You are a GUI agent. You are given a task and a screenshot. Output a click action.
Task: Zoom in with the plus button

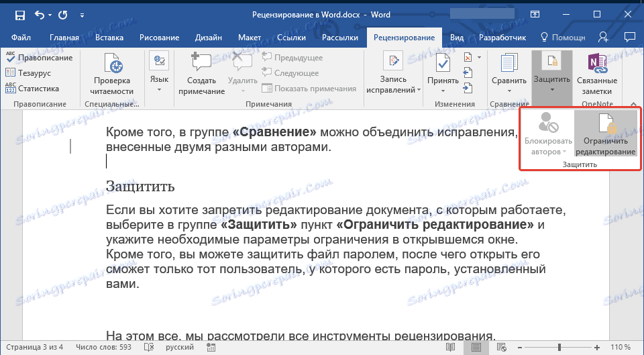[597, 348]
